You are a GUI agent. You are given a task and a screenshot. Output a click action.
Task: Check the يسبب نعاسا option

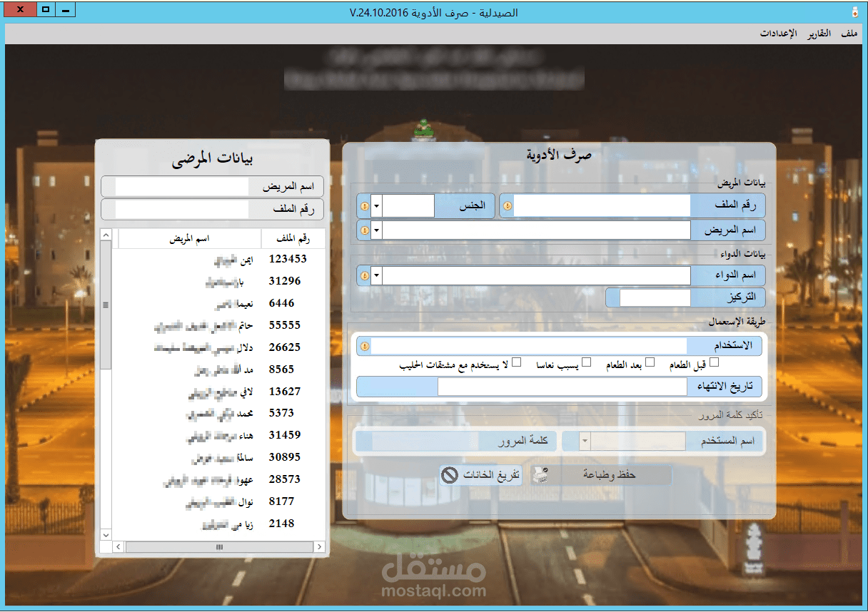point(587,362)
